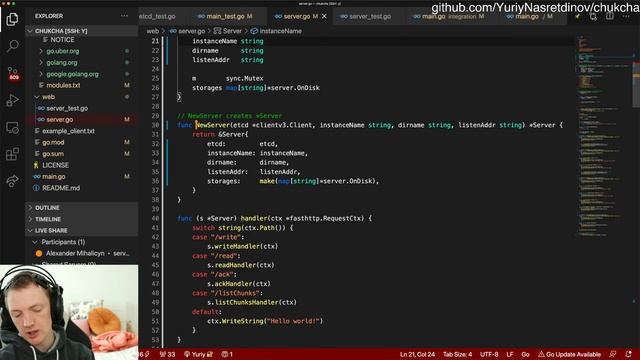
Task: Open the Run and Debug view
Action: [x=12, y=100]
